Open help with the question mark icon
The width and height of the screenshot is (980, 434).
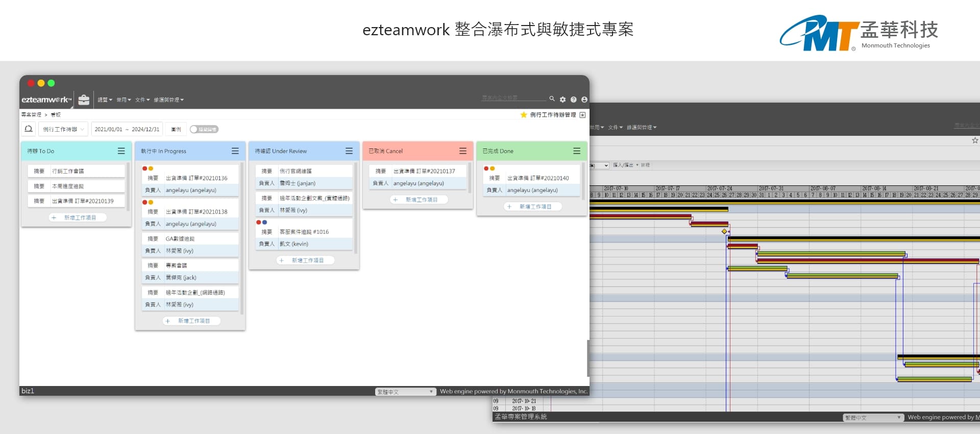click(x=573, y=100)
